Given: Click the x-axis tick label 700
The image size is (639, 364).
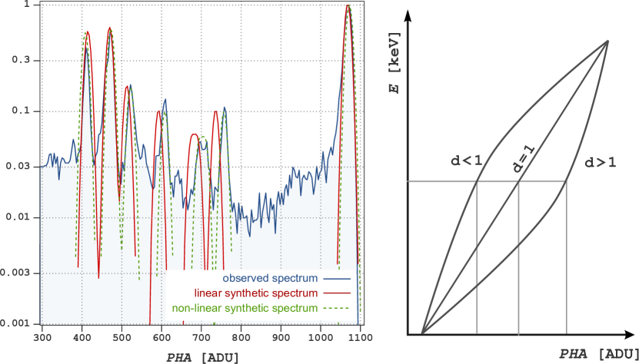Looking at the screenshot, I should [201, 338].
